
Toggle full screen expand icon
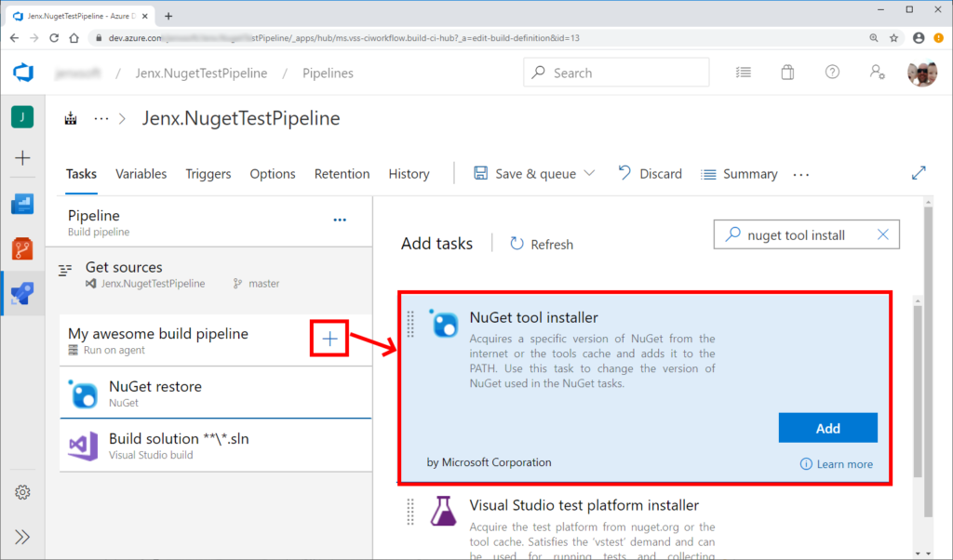coord(919,173)
